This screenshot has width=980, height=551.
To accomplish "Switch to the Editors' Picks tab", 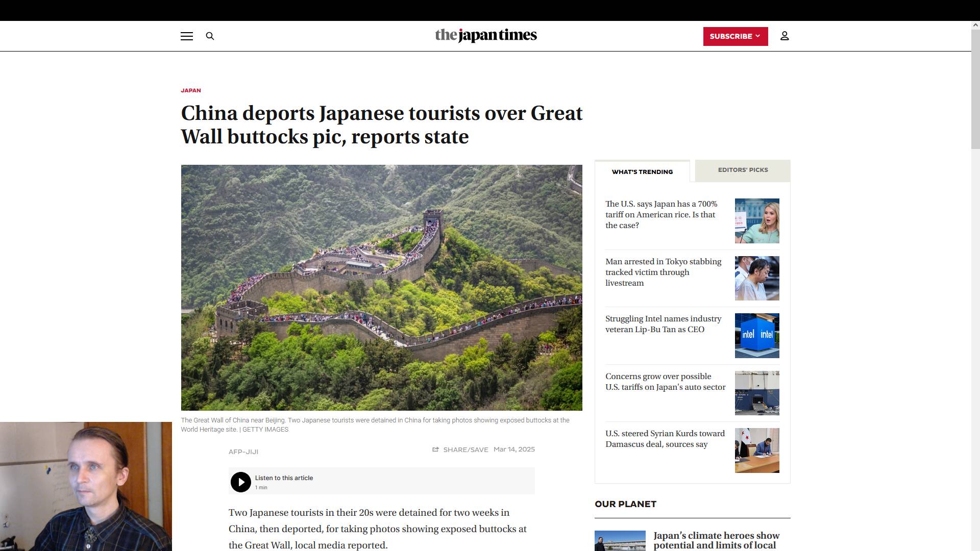I will (x=743, y=170).
